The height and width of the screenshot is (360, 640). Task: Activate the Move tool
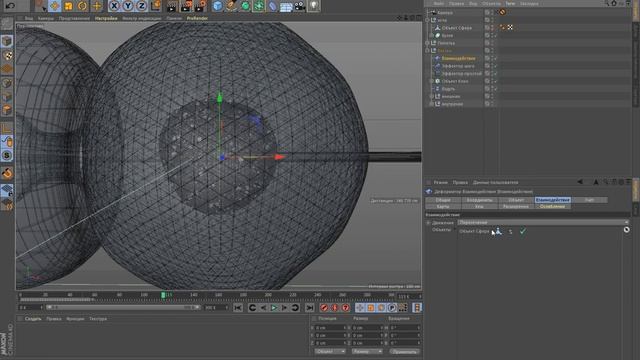coord(55,6)
